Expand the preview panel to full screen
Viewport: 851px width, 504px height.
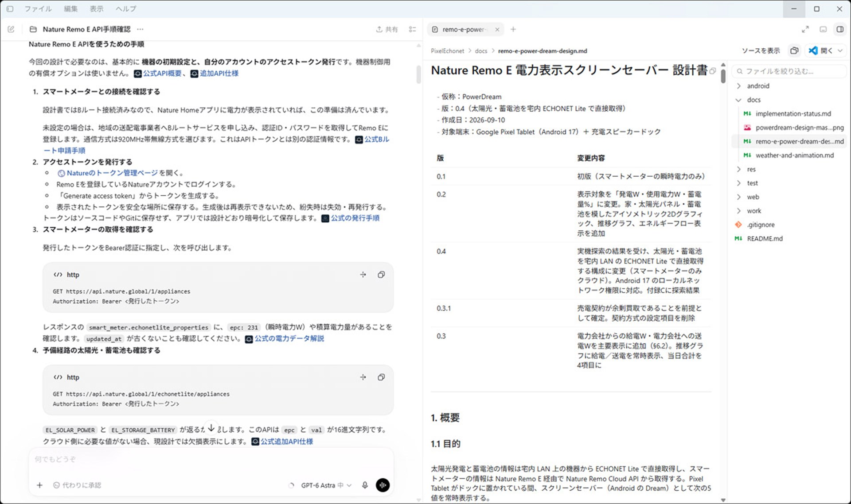coord(805,29)
